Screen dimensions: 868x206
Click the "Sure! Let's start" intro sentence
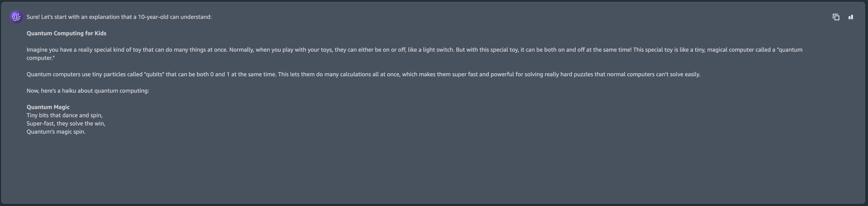point(119,17)
